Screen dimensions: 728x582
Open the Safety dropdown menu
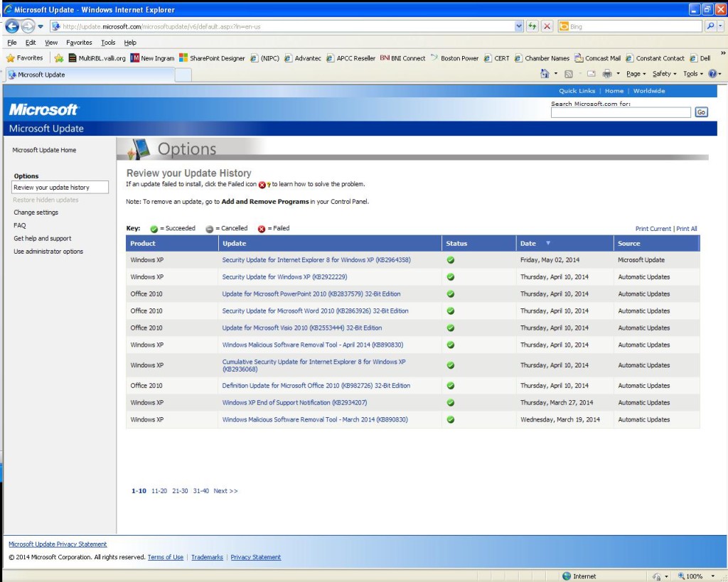663,73
